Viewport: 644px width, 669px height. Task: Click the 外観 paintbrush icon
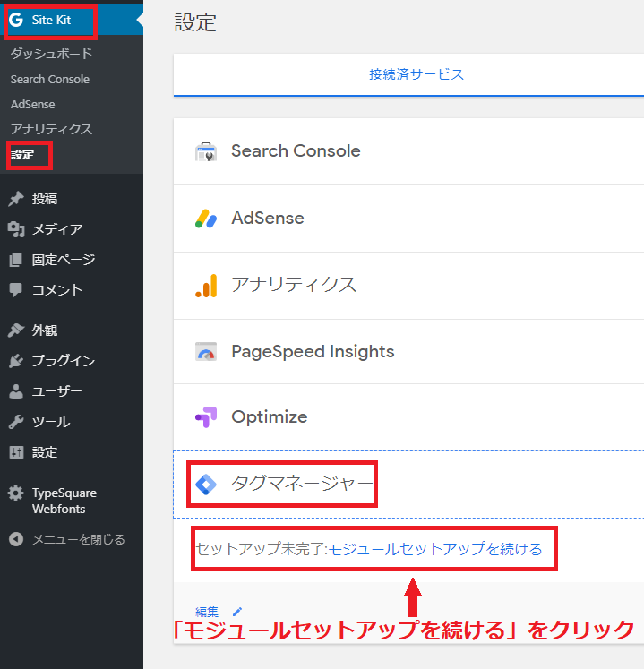point(16,330)
